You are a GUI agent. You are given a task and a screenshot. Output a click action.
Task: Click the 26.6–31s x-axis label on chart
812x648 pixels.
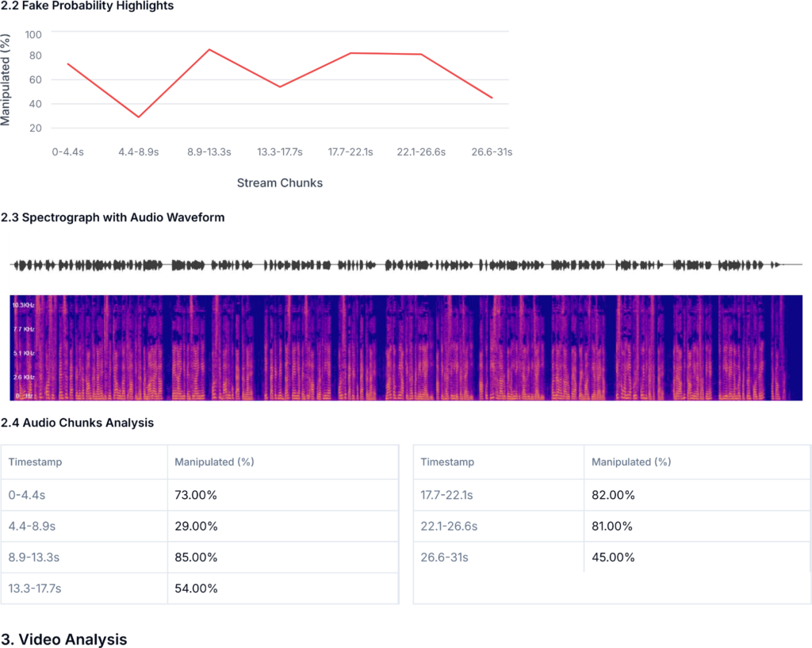click(492, 151)
